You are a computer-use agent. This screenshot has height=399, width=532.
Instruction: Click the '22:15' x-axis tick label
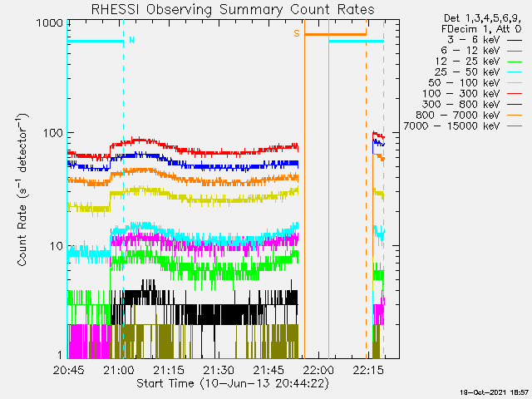(x=368, y=370)
